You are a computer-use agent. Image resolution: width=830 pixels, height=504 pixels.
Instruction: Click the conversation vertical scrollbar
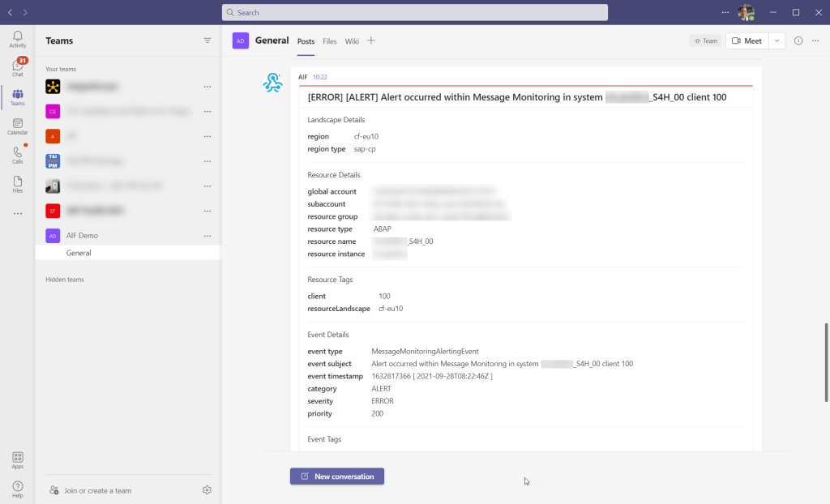[x=826, y=362]
